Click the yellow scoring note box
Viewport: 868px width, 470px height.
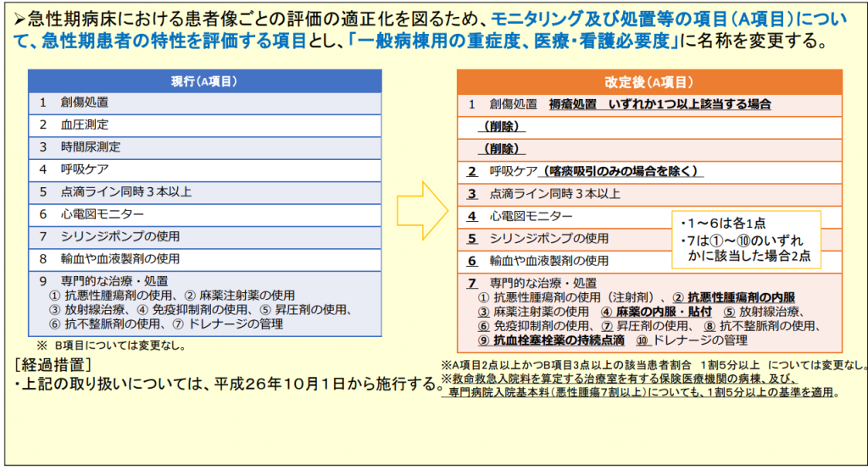click(x=746, y=240)
